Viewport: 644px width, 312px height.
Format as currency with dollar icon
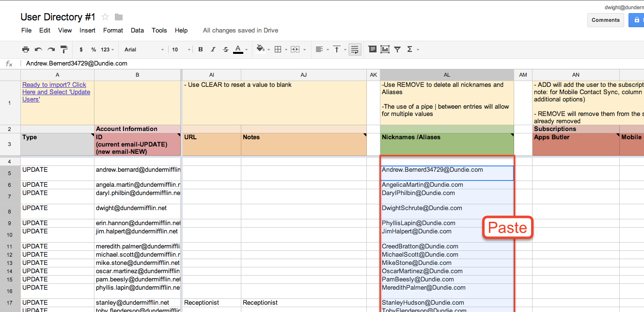pos(81,49)
